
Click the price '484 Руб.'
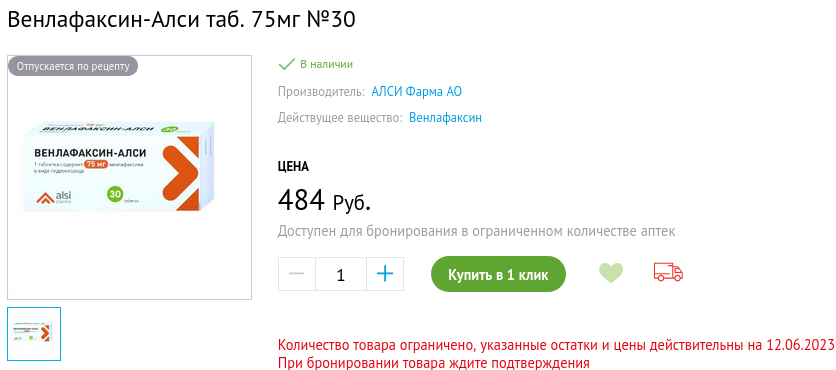324,201
